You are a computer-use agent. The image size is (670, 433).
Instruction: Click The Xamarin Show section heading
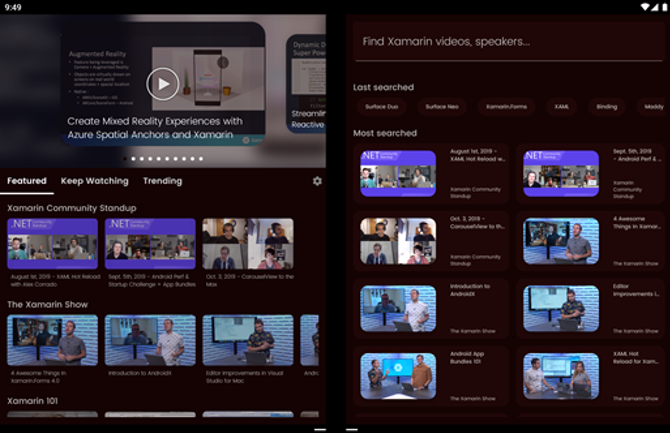pyautogui.click(x=47, y=304)
